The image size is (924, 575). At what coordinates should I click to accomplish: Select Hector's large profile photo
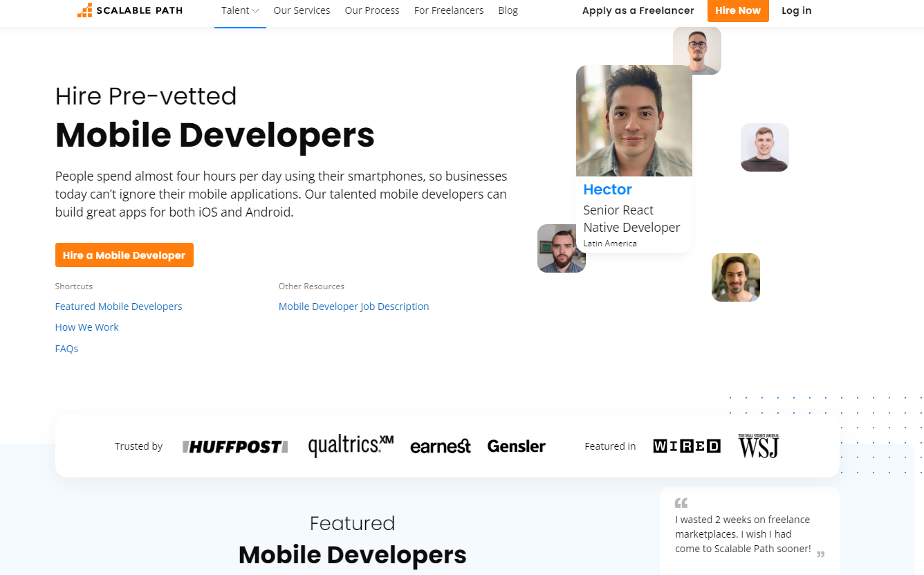[x=634, y=121]
